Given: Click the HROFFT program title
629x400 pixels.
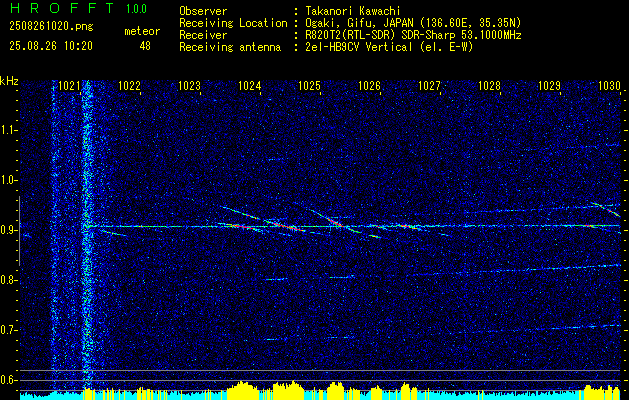Looking at the screenshot, I should [62, 8].
